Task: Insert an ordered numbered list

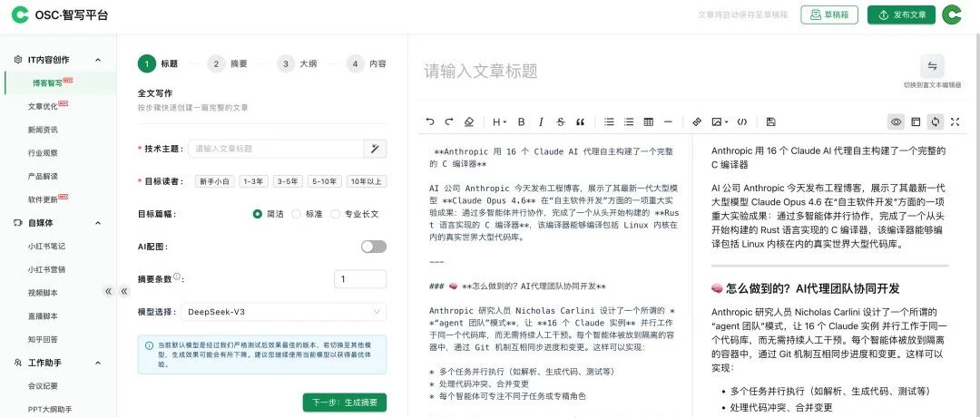Action: (629, 121)
